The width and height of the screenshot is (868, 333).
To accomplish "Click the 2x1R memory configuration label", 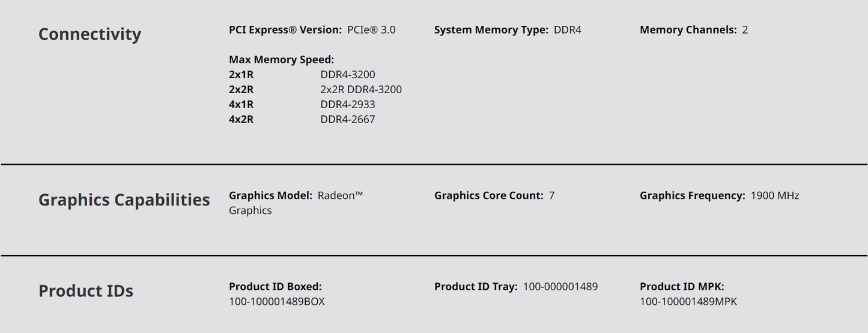I will [x=241, y=75].
